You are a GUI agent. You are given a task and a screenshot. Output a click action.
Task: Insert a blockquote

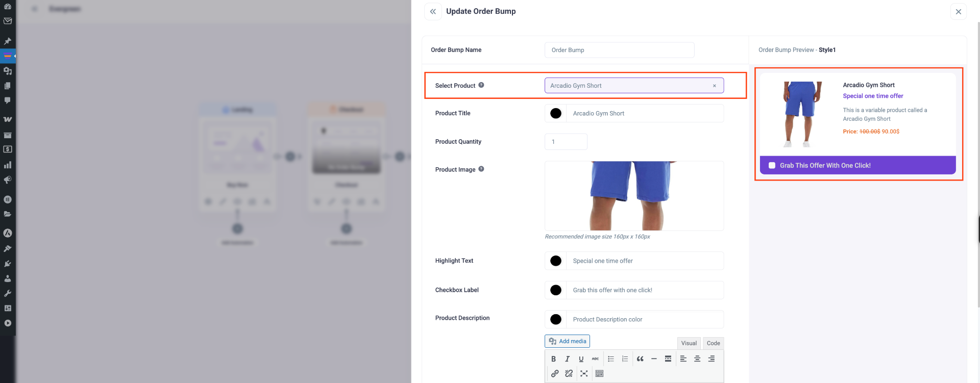point(640,359)
